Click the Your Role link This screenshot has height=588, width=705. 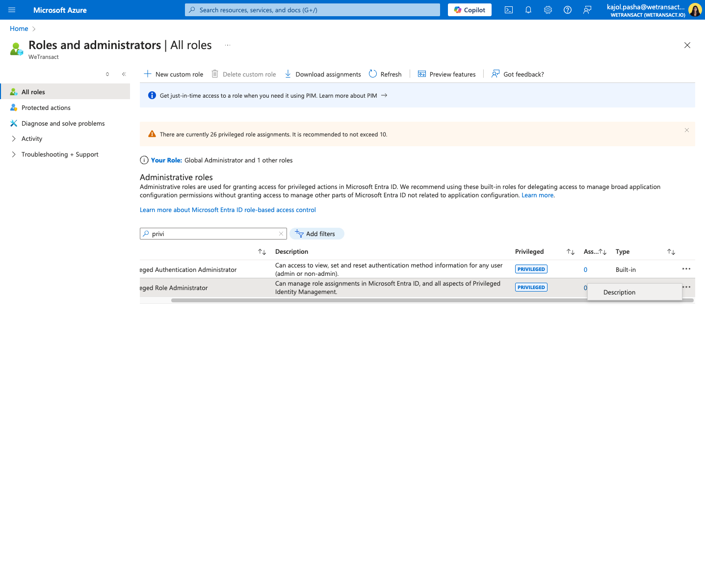(x=166, y=160)
